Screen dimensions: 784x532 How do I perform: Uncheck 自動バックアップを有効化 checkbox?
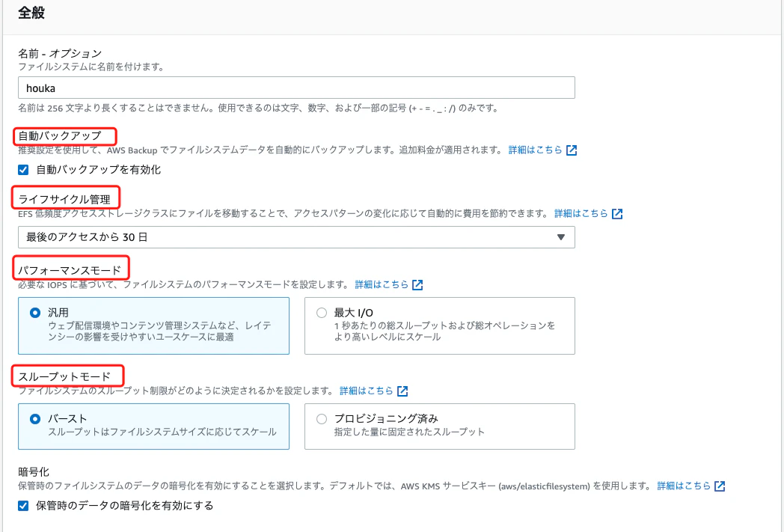coord(23,170)
